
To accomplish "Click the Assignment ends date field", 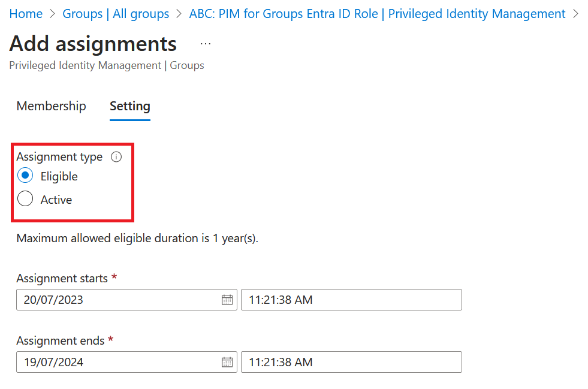I will click(117, 362).
